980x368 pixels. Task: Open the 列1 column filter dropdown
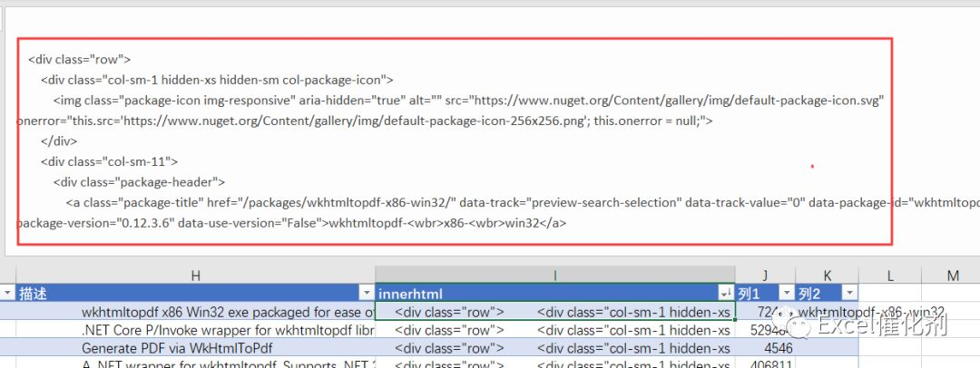tap(786, 293)
